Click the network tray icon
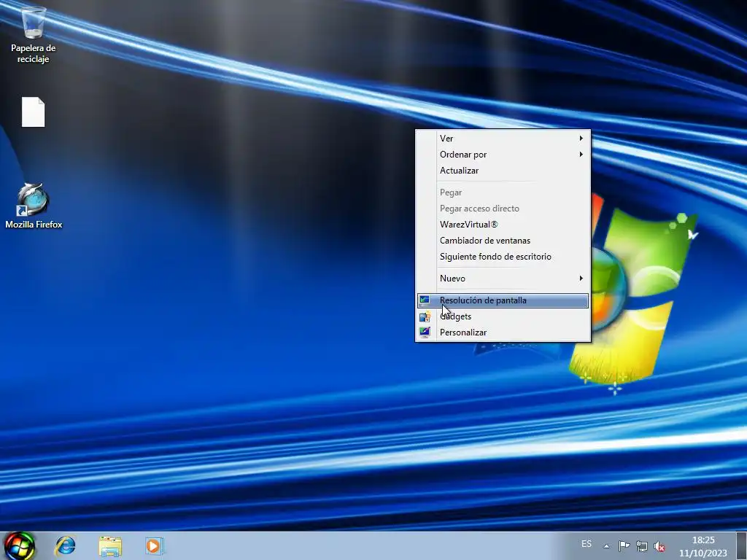 [x=642, y=546]
